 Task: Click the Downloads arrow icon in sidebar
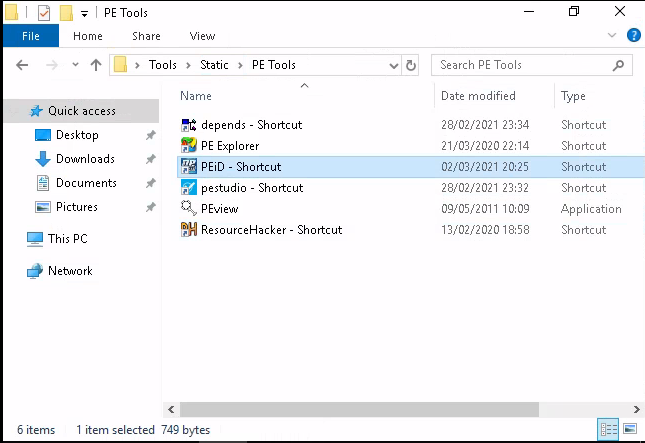[x=43, y=159]
